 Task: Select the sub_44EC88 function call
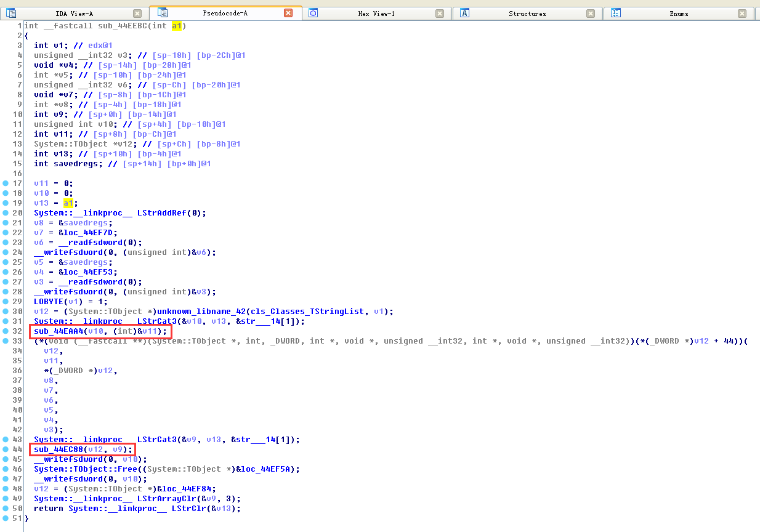[x=59, y=449]
